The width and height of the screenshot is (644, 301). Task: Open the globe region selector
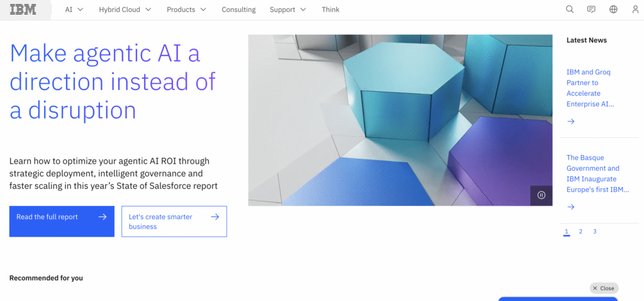[613, 9]
